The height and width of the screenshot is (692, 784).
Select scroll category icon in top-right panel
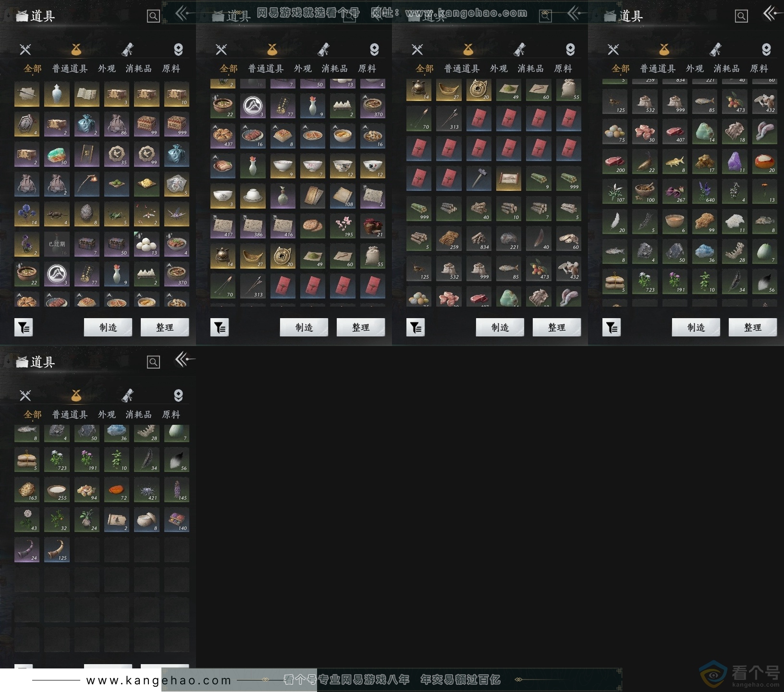715,49
